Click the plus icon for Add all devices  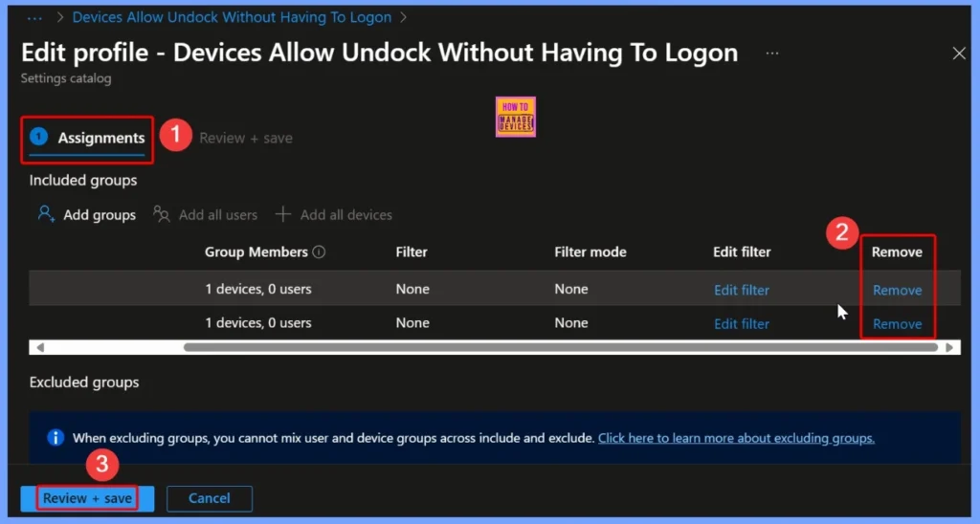pos(283,214)
